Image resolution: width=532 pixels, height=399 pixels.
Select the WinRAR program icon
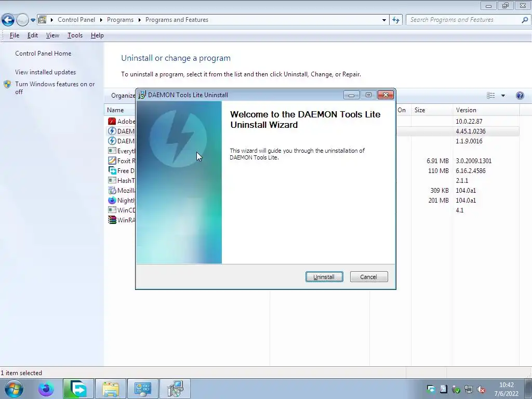coord(112,220)
